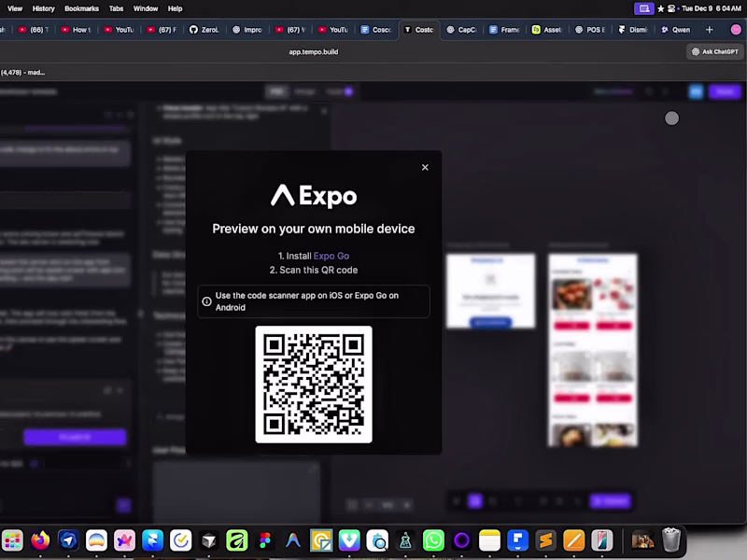Select the 'Preview on your own mobile device' heading
This screenshot has width=747, height=560.
(314, 229)
